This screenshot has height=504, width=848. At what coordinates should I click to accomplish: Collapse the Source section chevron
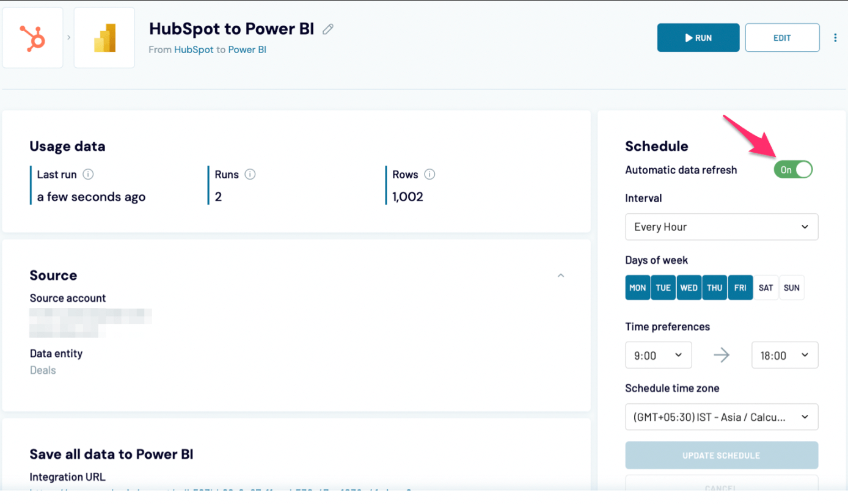click(x=561, y=276)
